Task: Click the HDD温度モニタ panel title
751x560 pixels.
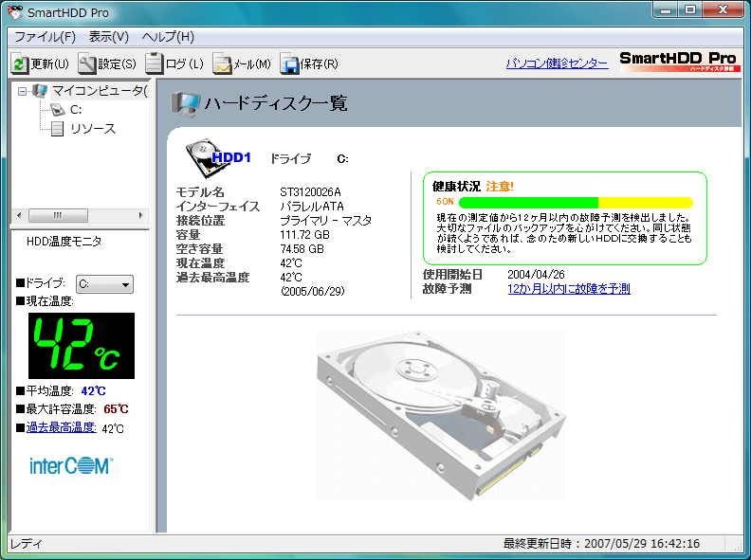Action: tap(64, 242)
